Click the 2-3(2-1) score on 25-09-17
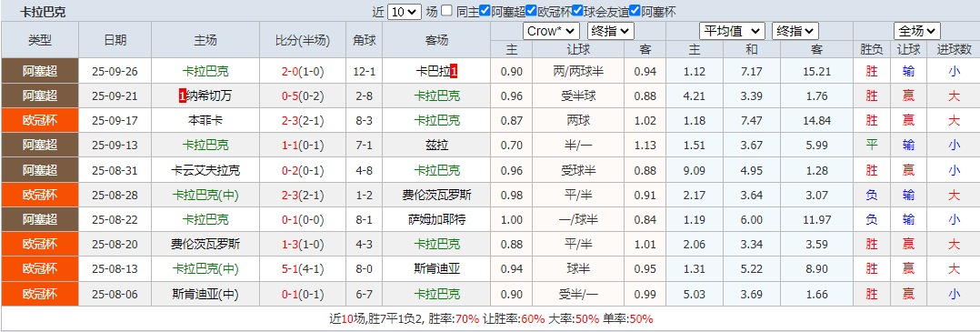The image size is (980, 332). click(303, 120)
